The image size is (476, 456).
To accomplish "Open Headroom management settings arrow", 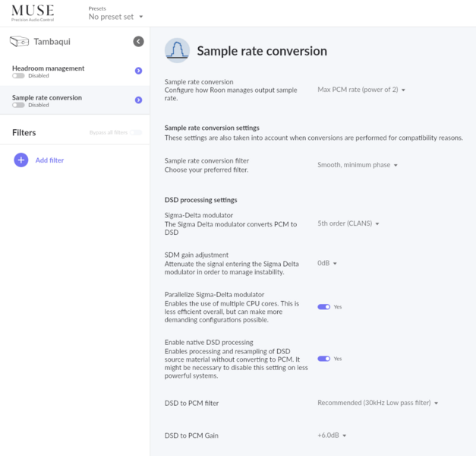I will 138,71.
